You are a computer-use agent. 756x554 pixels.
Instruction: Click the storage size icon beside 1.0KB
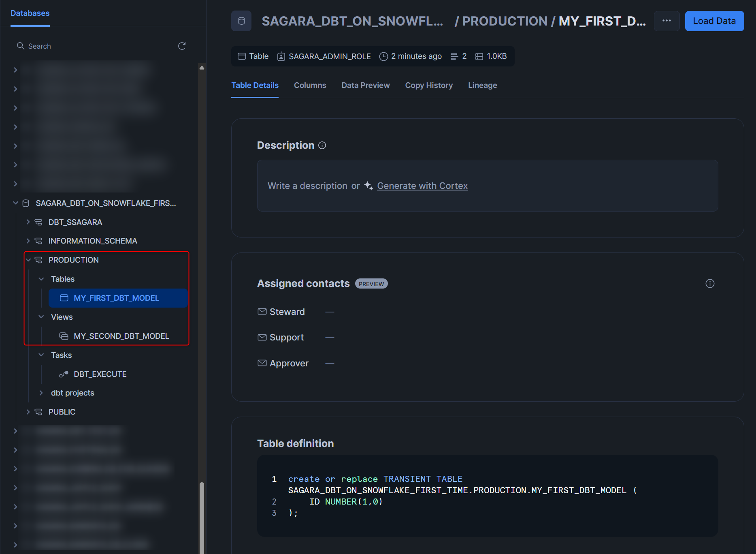point(479,56)
